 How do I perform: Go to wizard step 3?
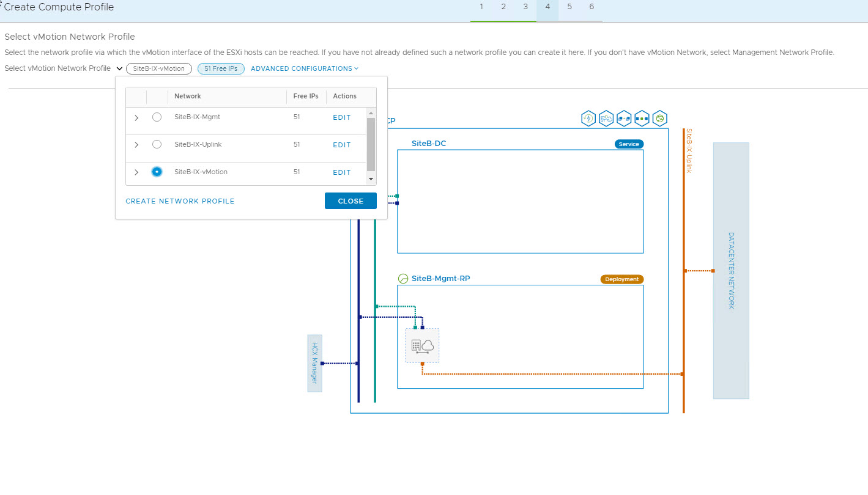coord(525,7)
